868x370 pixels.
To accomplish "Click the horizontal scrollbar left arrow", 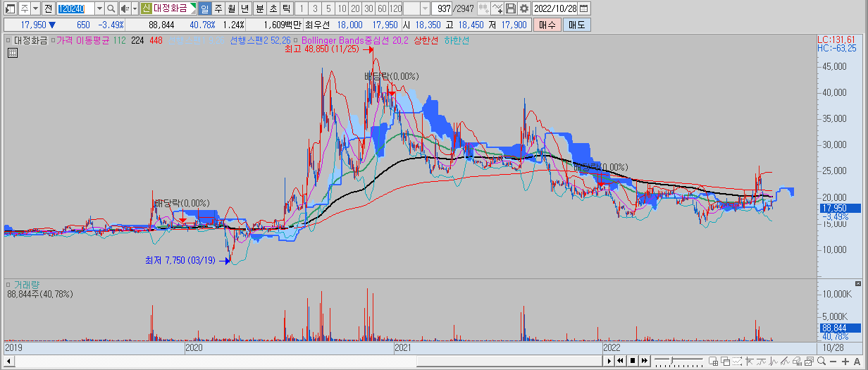I will 8,362.
